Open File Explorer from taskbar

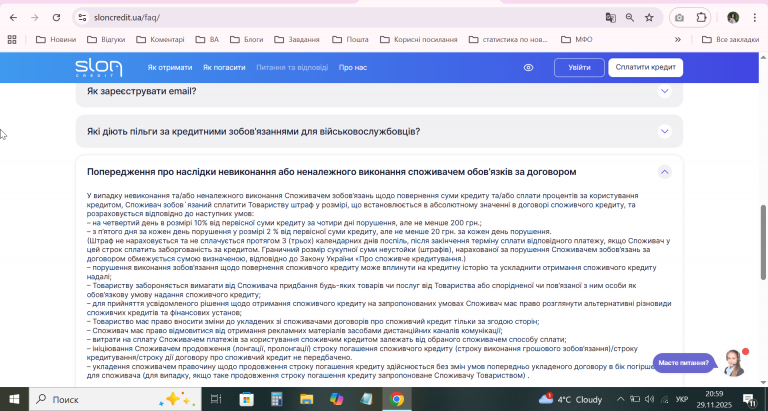[306, 399]
